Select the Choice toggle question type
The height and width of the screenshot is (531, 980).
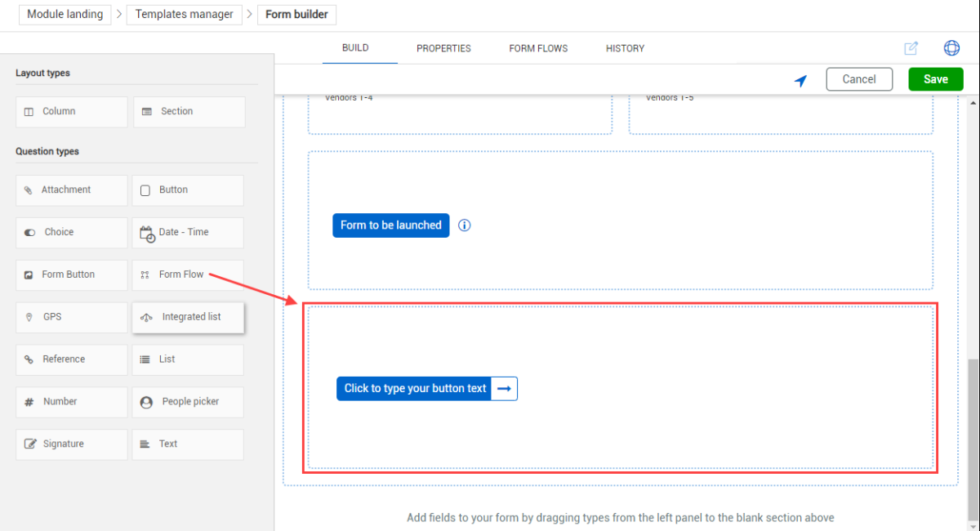tap(71, 233)
